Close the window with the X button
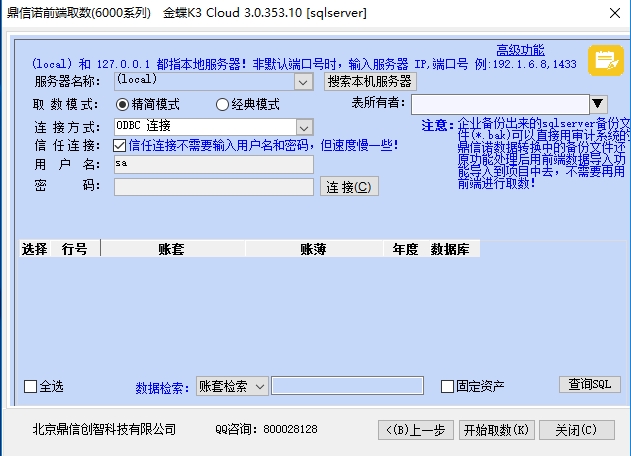631x456 pixels. point(615,13)
